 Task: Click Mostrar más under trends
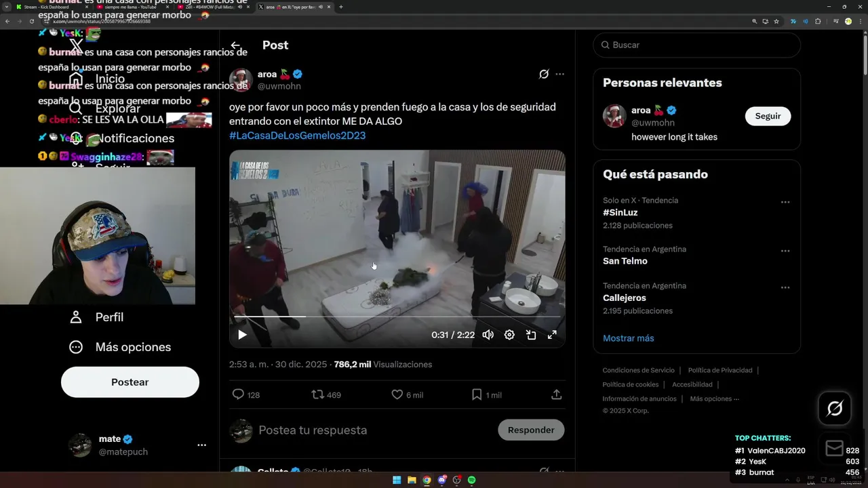(629, 338)
